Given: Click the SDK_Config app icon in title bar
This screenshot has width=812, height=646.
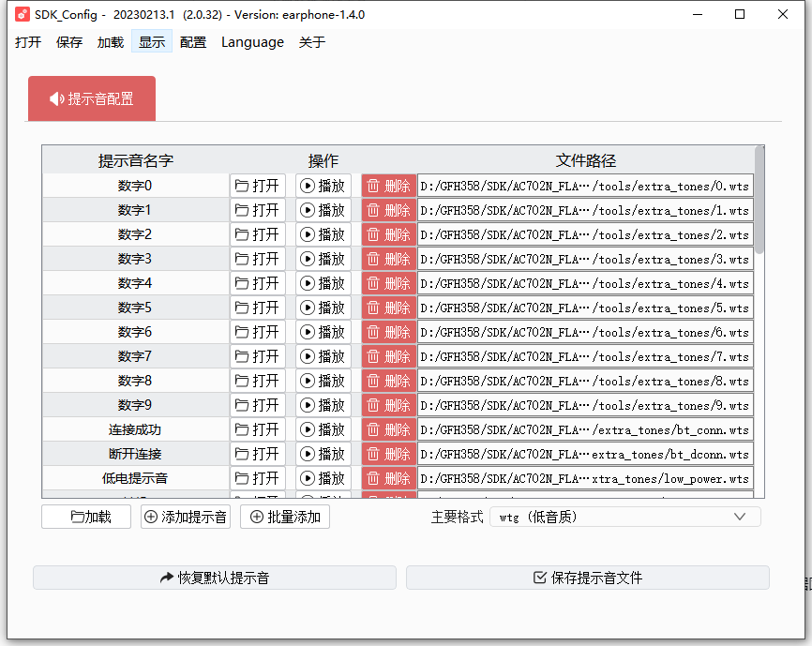Looking at the screenshot, I should [x=23, y=14].
